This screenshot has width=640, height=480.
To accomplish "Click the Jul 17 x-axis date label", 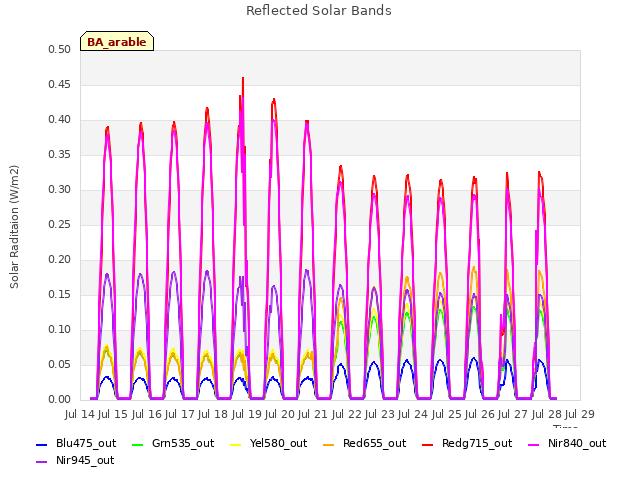I will tap(180, 415).
